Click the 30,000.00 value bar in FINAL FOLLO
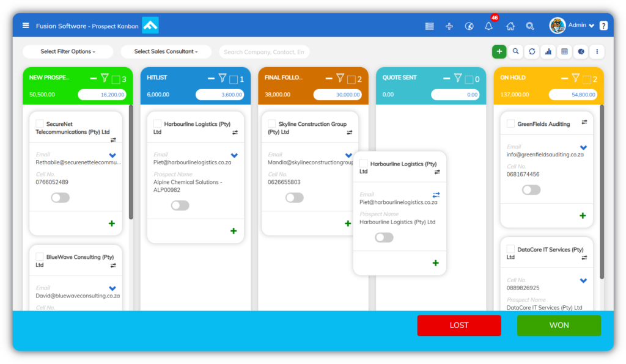The image size is (626, 364). point(337,95)
